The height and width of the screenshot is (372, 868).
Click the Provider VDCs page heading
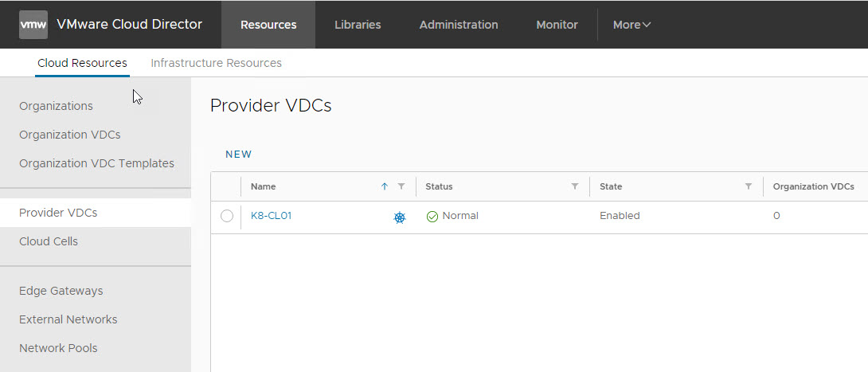click(271, 106)
